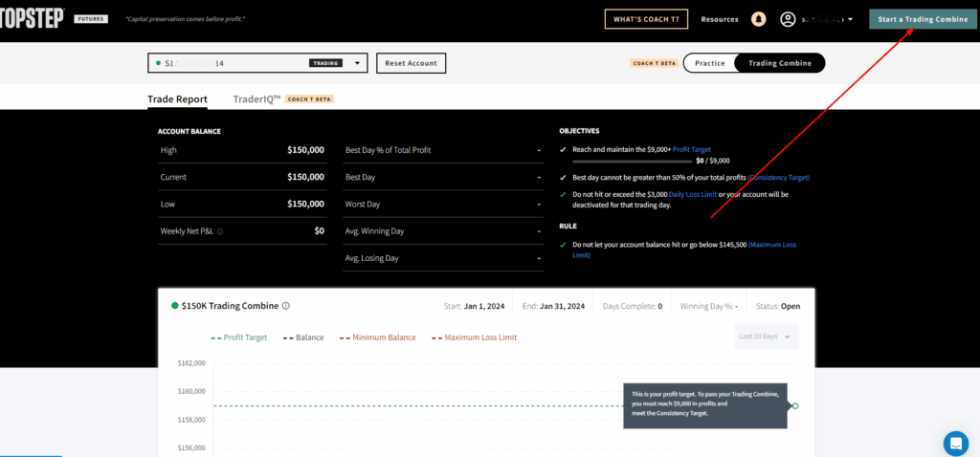Click the ACCOUNT BALANCE heading
980x457 pixels.
[x=189, y=131]
